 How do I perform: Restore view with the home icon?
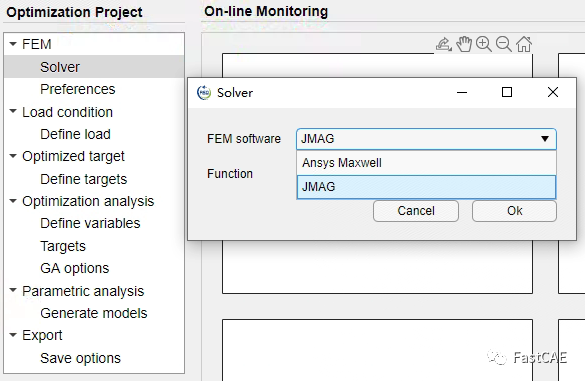click(524, 44)
